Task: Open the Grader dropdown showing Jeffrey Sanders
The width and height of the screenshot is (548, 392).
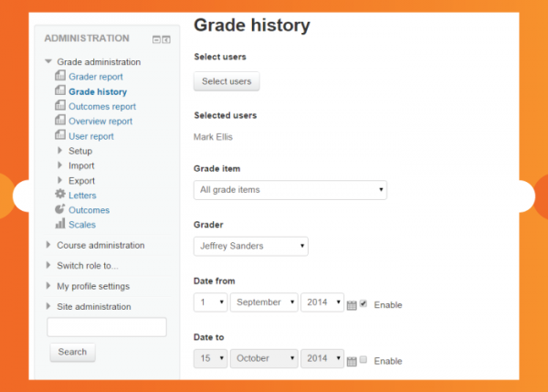Action: (251, 247)
